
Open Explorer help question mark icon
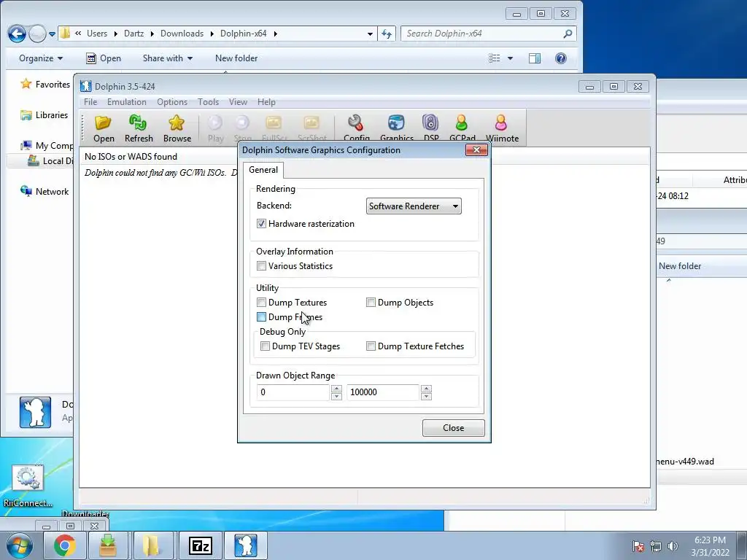561,58
